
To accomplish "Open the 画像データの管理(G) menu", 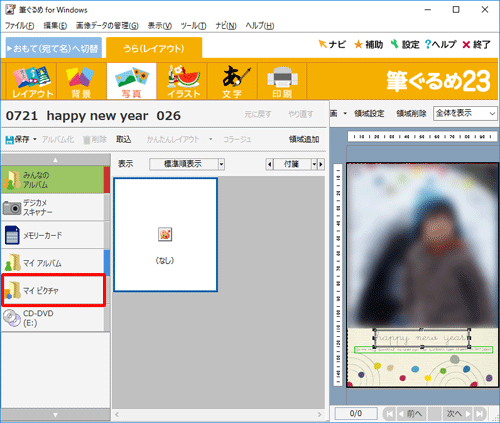I will point(107,26).
